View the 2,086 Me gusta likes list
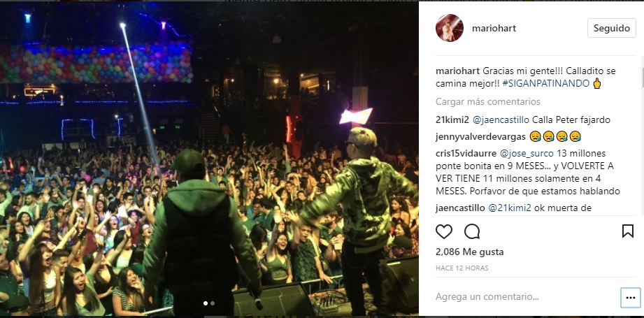This screenshot has width=644, height=318. pyautogui.click(x=469, y=252)
